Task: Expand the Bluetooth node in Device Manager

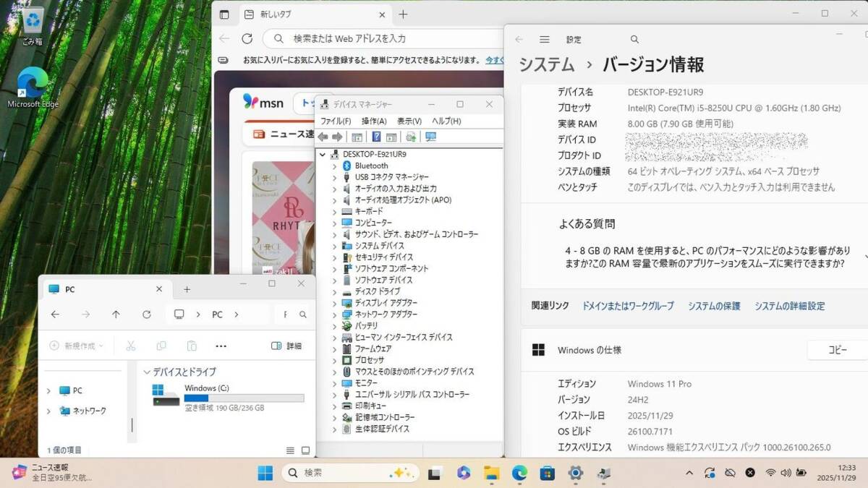Action: (x=334, y=166)
